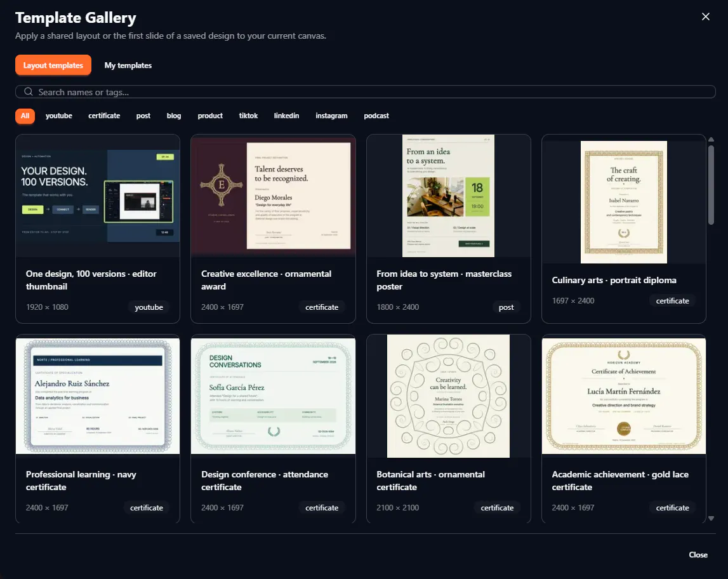Filter templates by certificate tag

104,116
